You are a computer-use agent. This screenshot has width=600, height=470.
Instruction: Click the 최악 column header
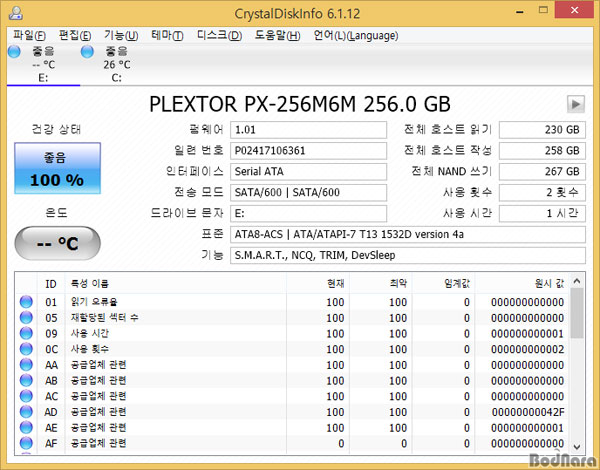[x=381, y=284]
